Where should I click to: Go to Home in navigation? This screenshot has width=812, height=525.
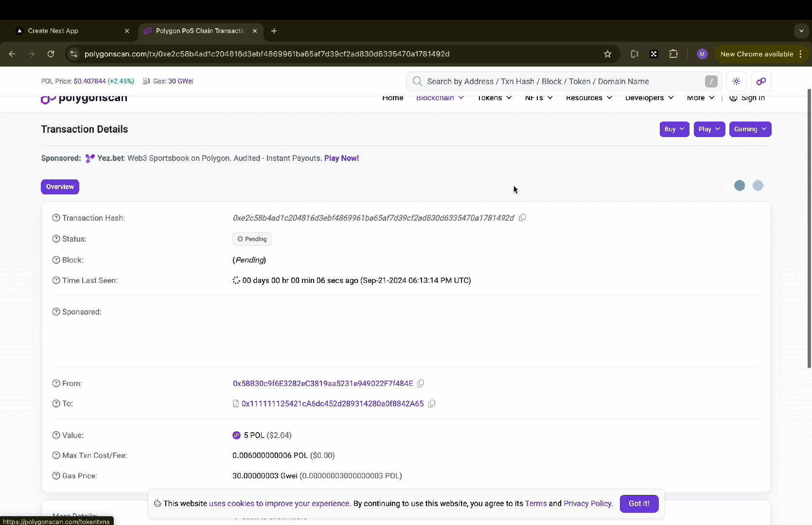pyautogui.click(x=393, y=98)
